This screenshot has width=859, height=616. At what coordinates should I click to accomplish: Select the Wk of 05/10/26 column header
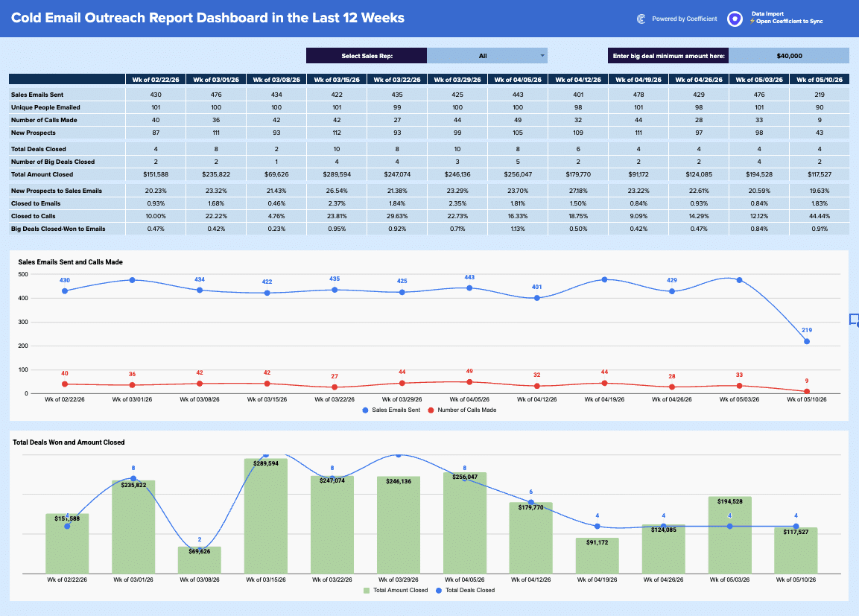[820, 80]
